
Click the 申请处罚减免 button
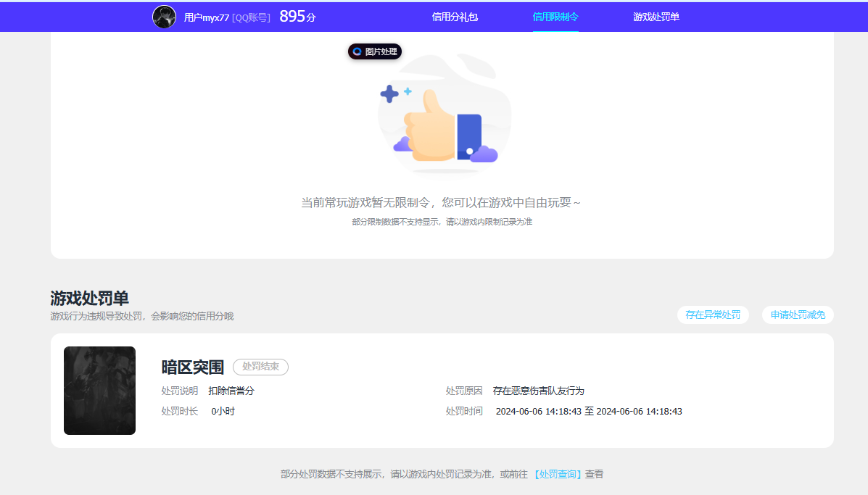pos(798,315)
